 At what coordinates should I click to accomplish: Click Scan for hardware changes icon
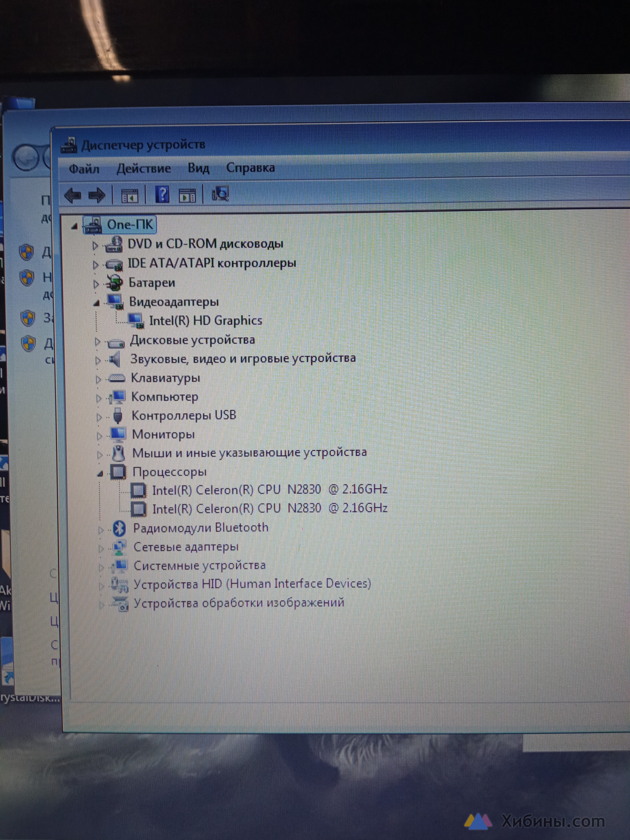[x=220, y=194]
